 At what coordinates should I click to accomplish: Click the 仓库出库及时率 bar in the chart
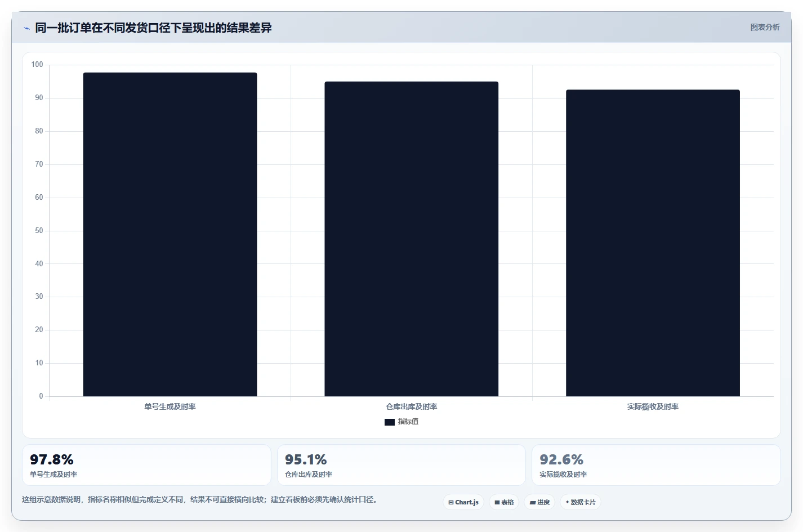pos(411,239)
